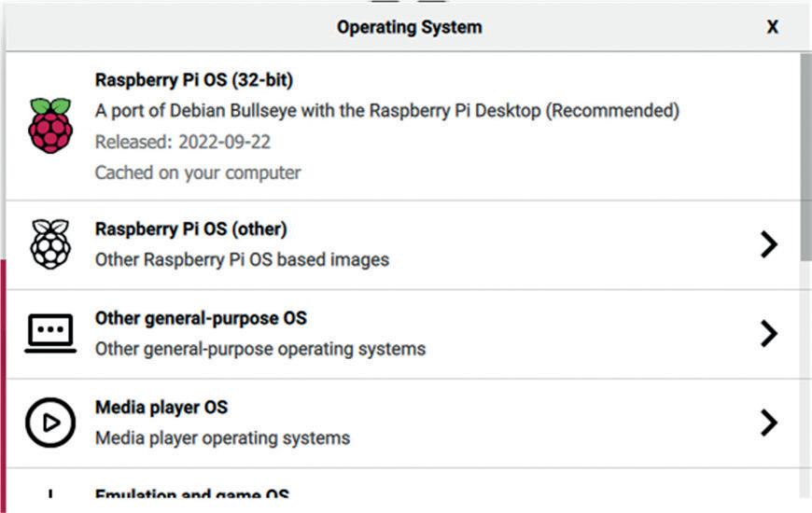Click 'Other general-purpose operating systems' description
This screenshot has height=513, width=812.
[260, 349]
